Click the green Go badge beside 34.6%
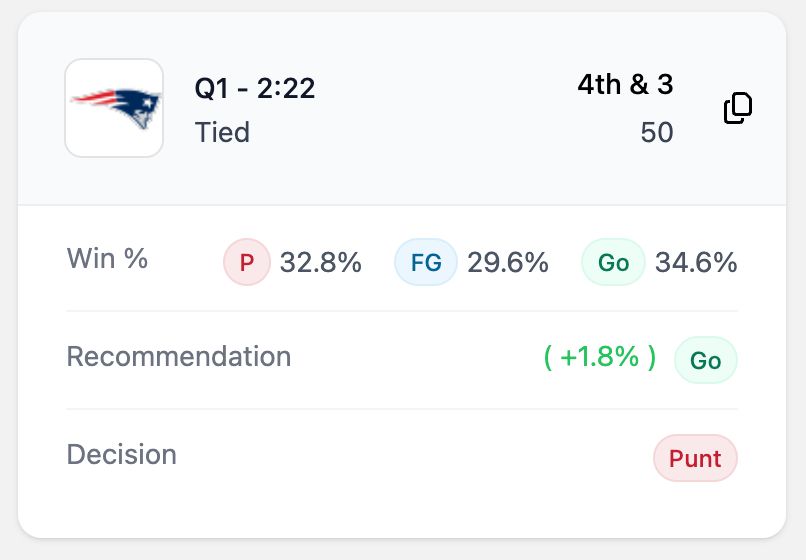 pos(613,263)
